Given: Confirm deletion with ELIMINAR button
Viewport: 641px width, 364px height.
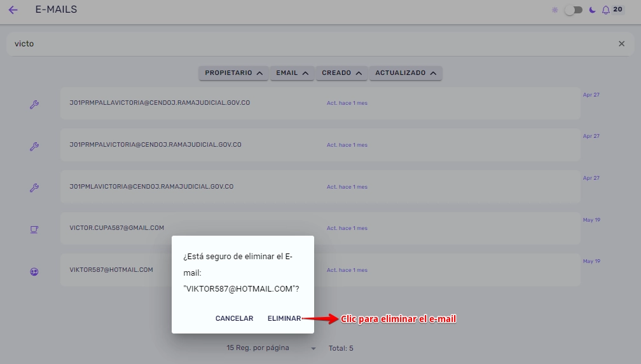Looking at the screenshot, I should point(284,319).
